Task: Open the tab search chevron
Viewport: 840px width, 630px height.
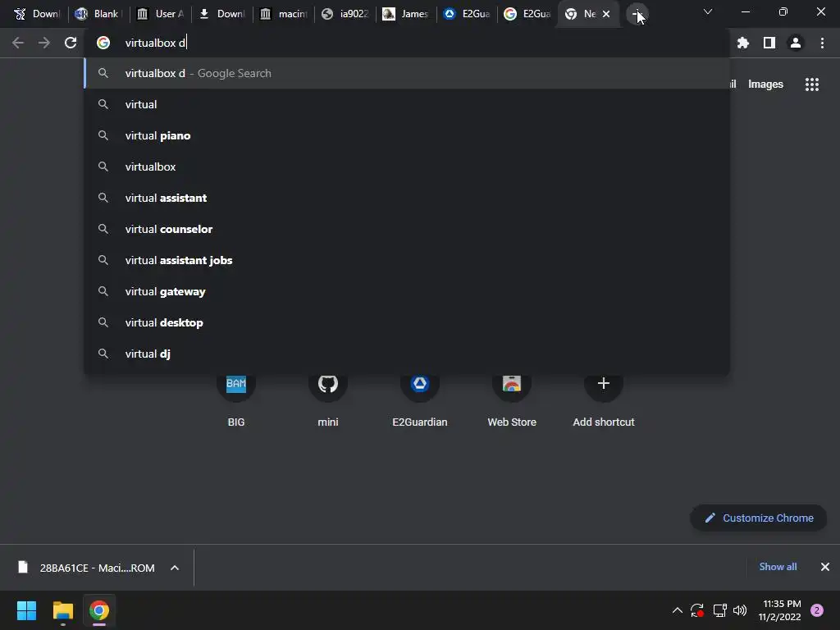Action: pyautogui.click(x=708, y=11)
